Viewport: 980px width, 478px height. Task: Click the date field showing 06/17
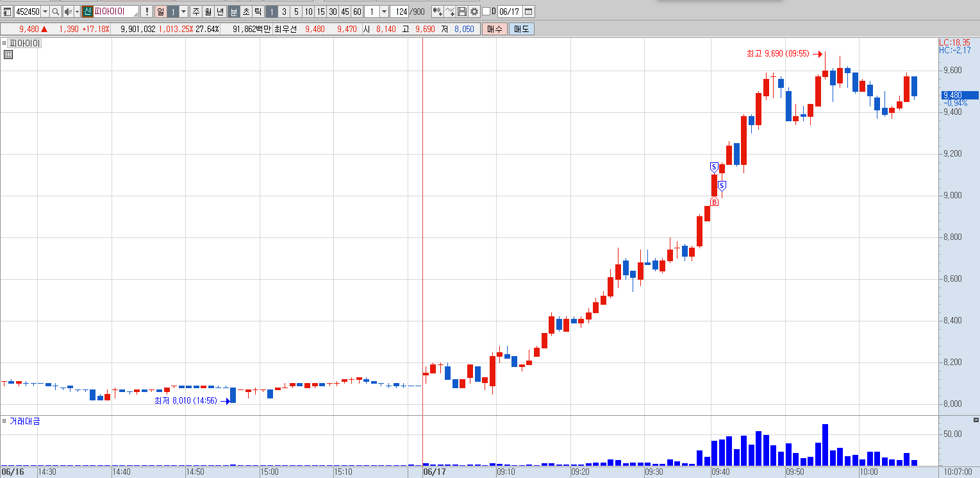point(510,12)
